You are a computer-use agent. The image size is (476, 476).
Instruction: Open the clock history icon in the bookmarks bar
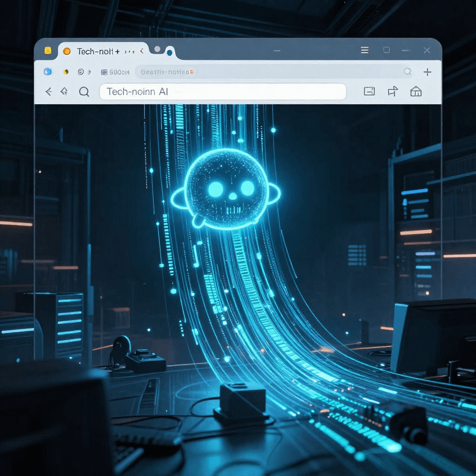pyautogui.click(x=79, y=71)
